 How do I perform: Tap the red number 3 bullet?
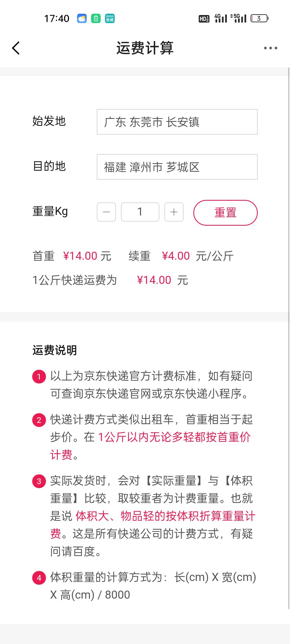pos(39,481)
